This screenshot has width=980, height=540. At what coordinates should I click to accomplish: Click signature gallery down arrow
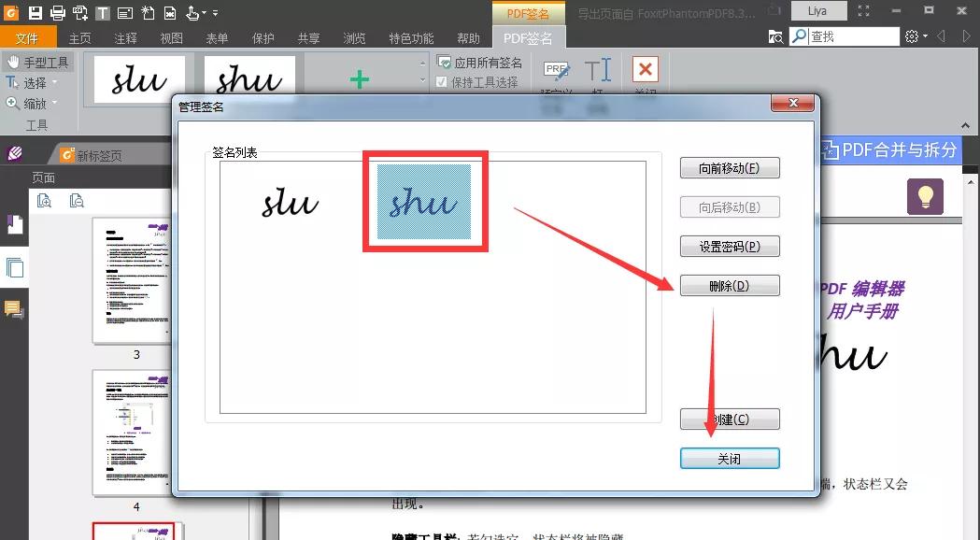(x=422, y=80)
